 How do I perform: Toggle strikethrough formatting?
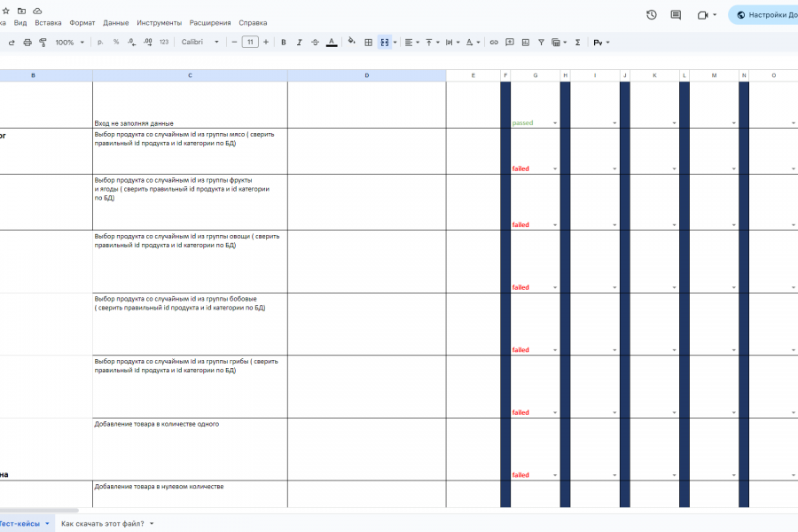coord(315,43)
